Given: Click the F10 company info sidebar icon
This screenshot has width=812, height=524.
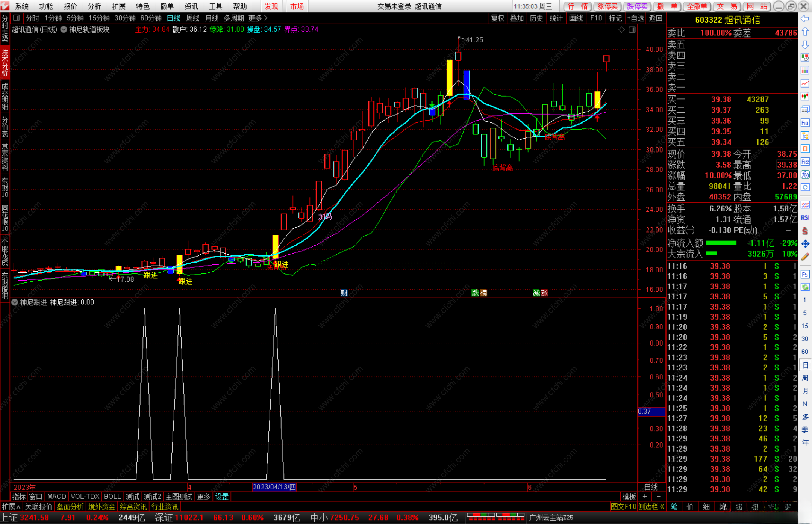Looking at the screenshot, I should [x=805, y=123].
